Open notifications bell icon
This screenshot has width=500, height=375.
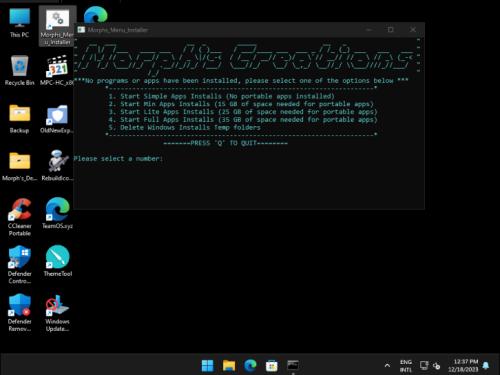(x=486, y=366)
